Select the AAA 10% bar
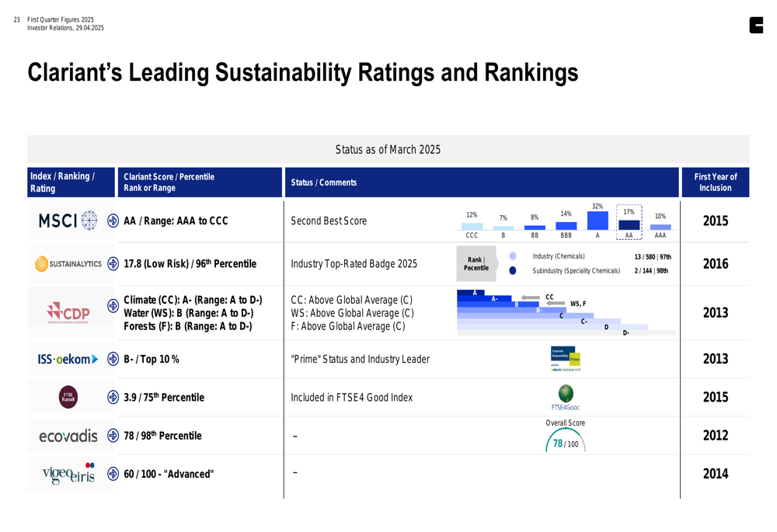This screenshot has height=532, width=777. tap(660, 228)
